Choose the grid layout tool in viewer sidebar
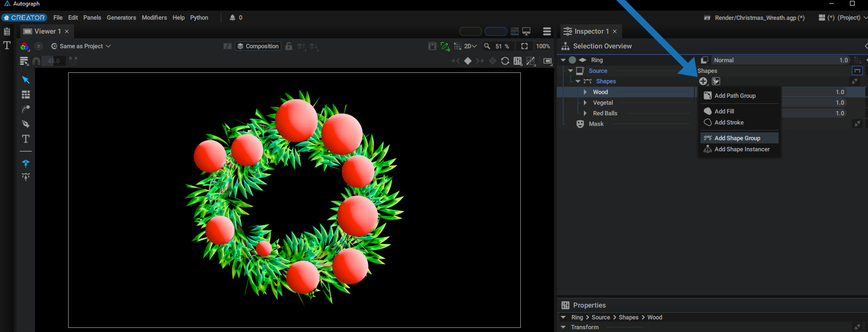Viewport: 868px width, 332px height. coord(26,95)
